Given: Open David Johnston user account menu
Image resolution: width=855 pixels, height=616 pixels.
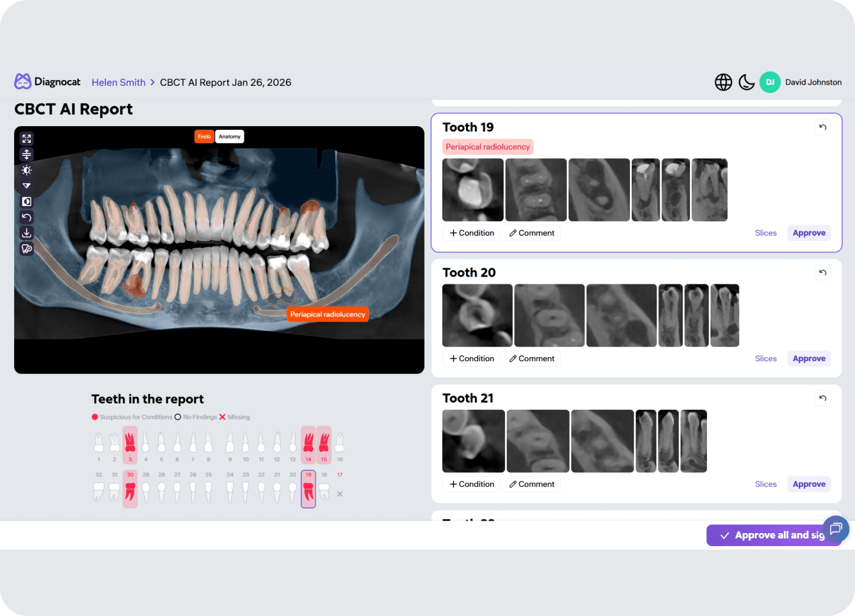Looking at the screenshot, I should (801, 82).
